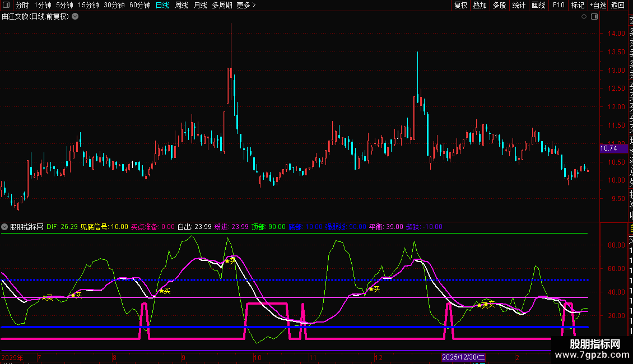Open dropdown next to 曲江文旅 title
The height and width of the screenshot is (364, 633).
(75, 16)
